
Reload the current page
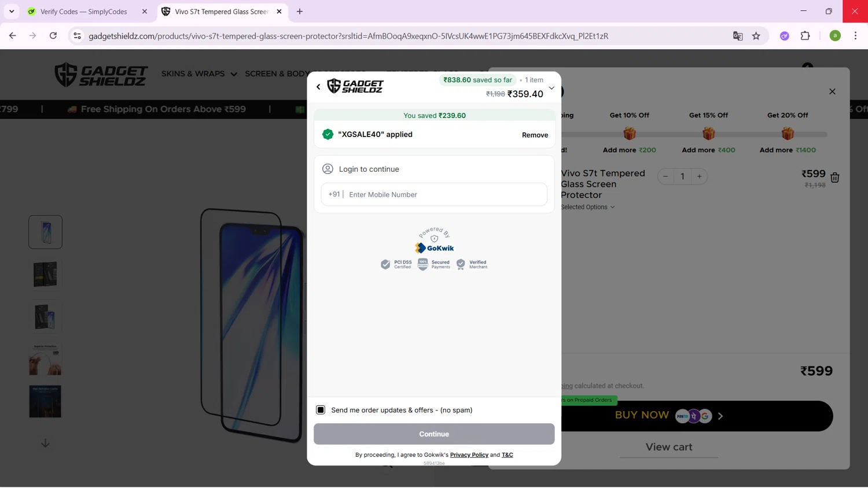coord(53,36)
